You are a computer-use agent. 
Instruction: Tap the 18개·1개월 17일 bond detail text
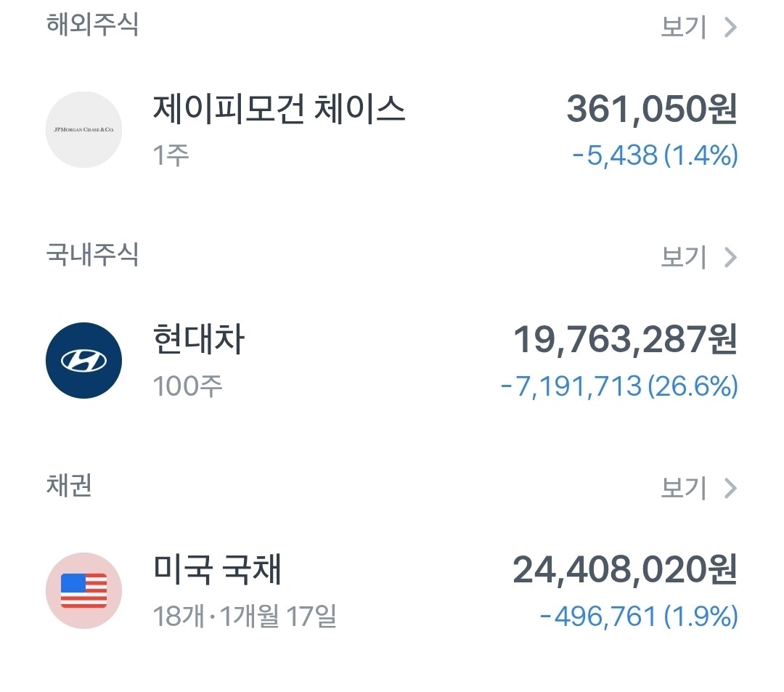coord(245,616)
